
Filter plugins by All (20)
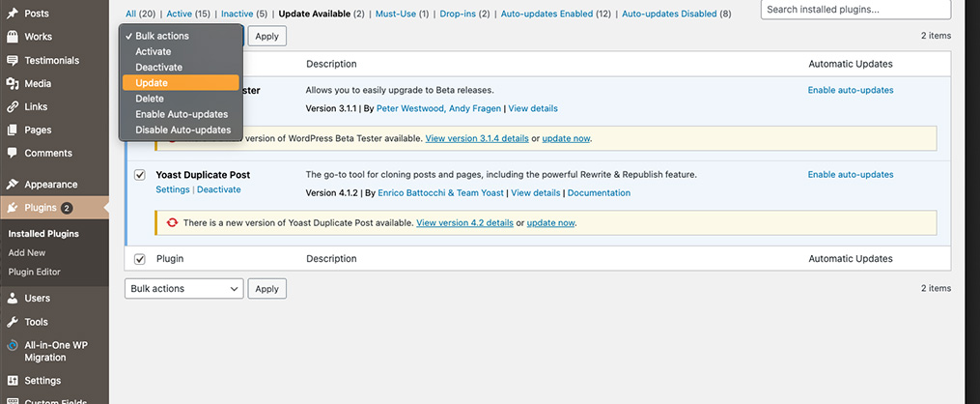141,14
